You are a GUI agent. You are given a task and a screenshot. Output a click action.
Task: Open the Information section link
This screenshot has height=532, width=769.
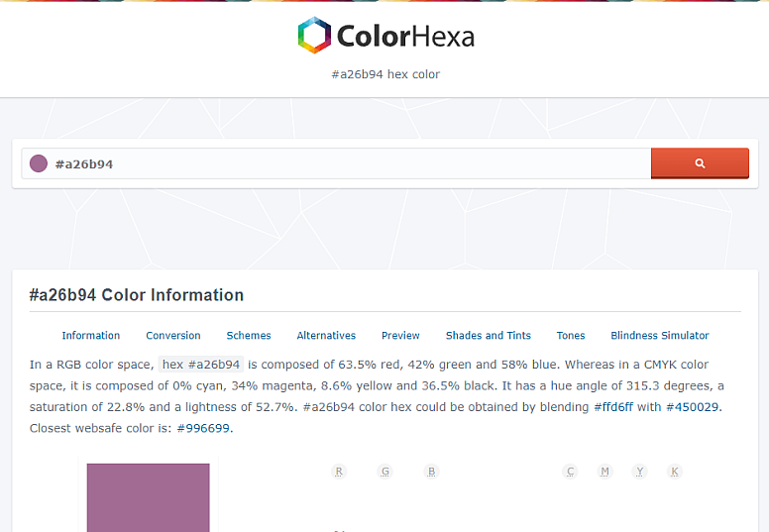coord(91,336)
